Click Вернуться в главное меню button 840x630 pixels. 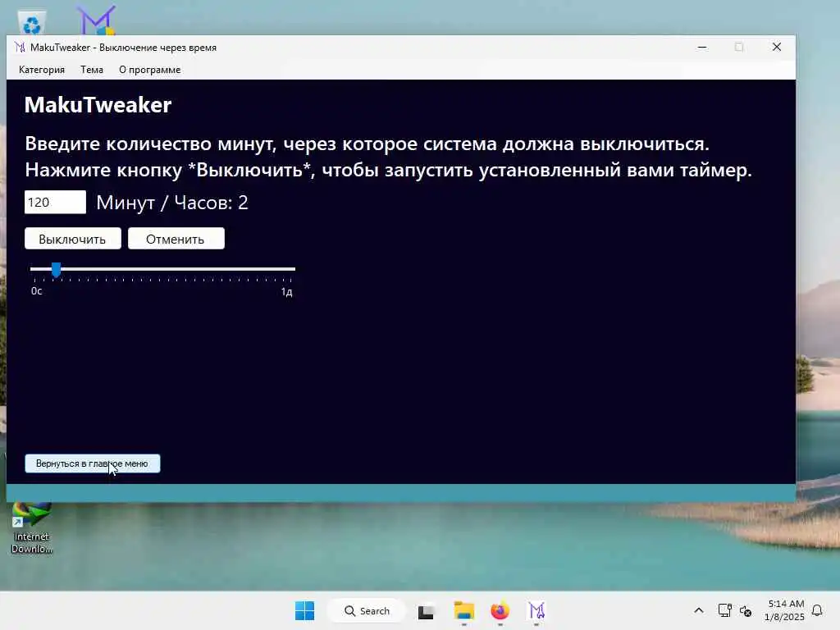[92, 463]
